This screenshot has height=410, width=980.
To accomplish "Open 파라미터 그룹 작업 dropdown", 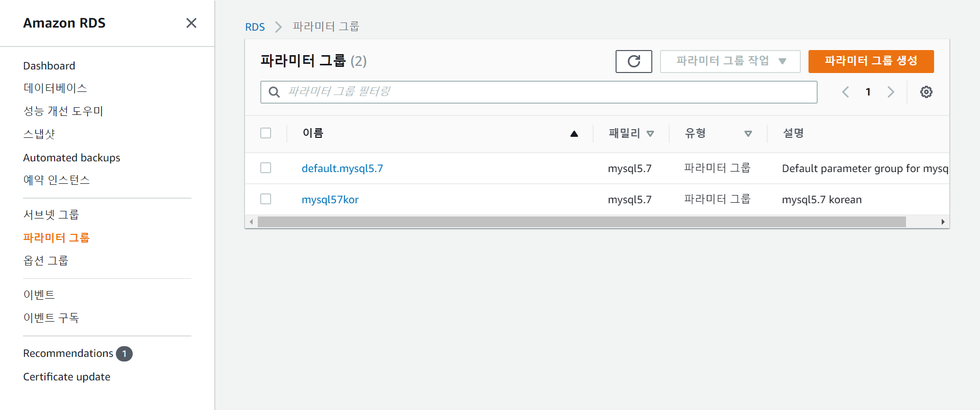I will point(730,61).
